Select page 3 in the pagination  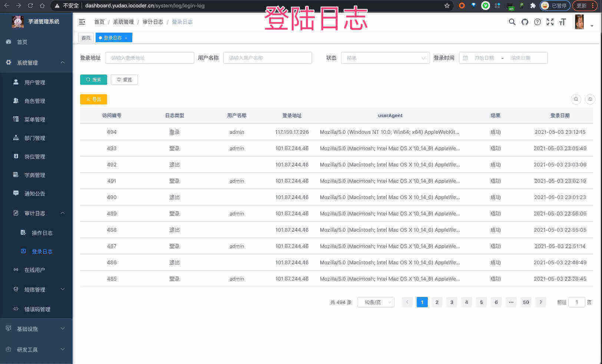[451, 302]
